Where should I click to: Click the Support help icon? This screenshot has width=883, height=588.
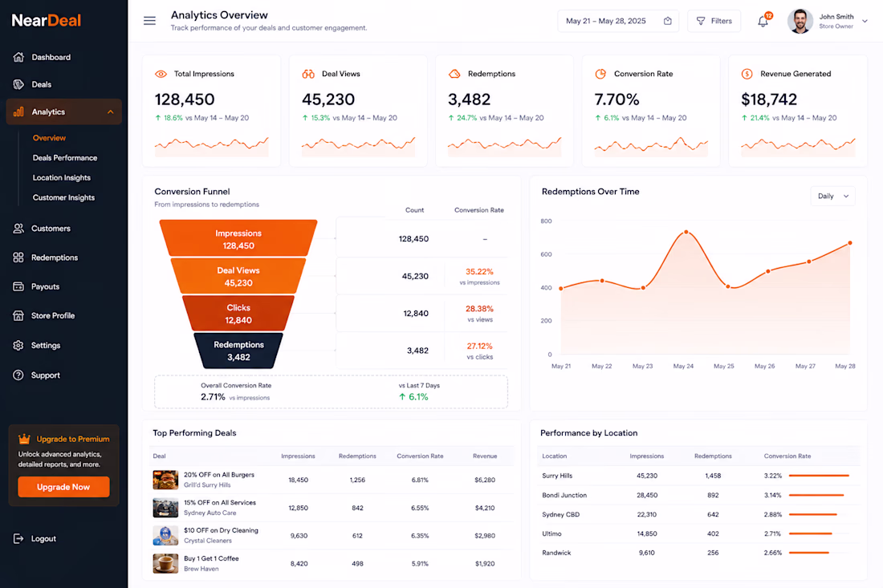(x=18, y=375)
